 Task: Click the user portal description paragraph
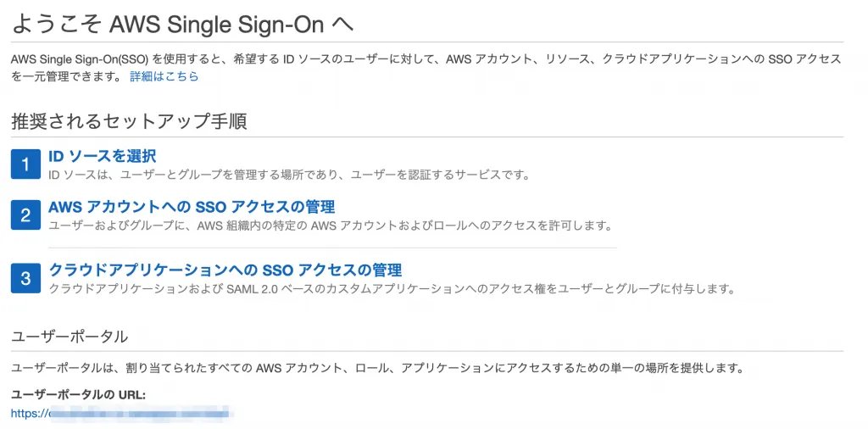377,368
